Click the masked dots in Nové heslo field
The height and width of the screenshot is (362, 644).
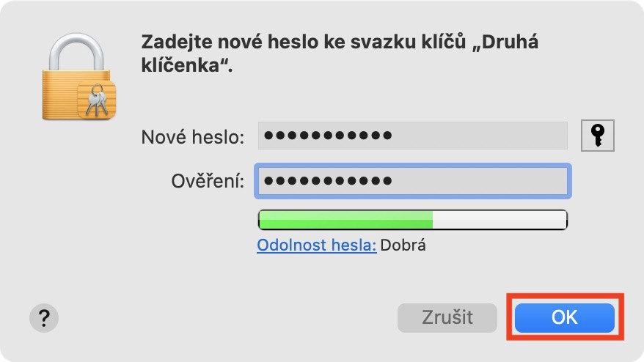(327, 136)
